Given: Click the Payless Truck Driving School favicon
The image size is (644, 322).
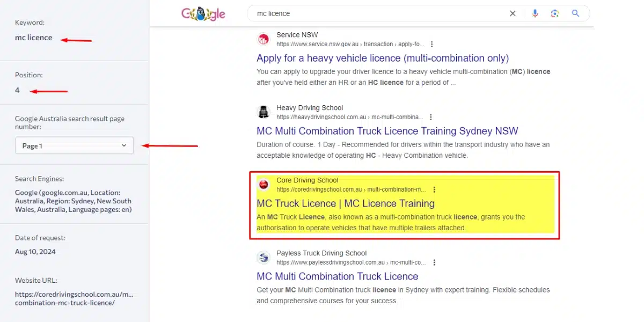Looking at the screenshot, I should (264, 258).
